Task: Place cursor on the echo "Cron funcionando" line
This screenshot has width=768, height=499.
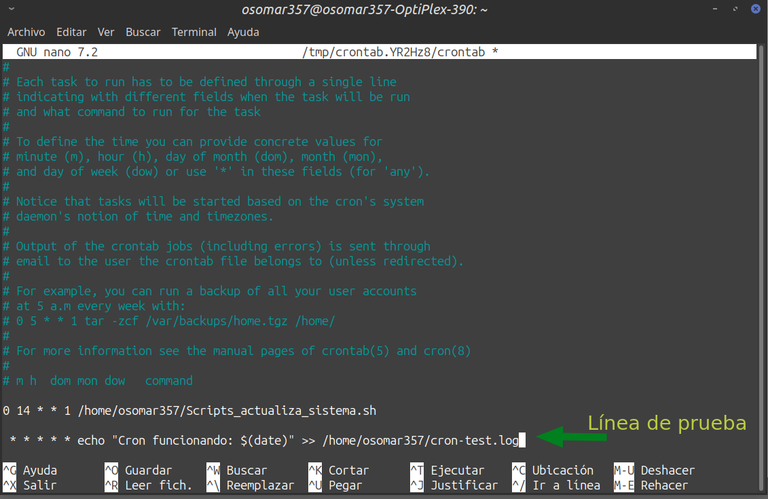Action: [x=264, y=440]
